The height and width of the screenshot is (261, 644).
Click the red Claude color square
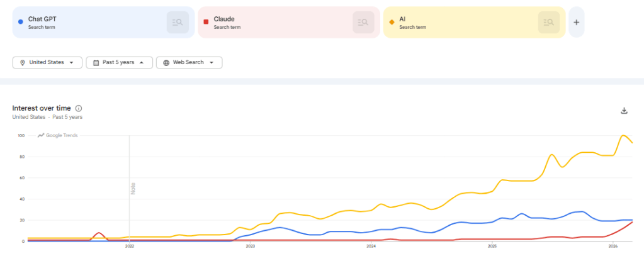pos(206,22)
